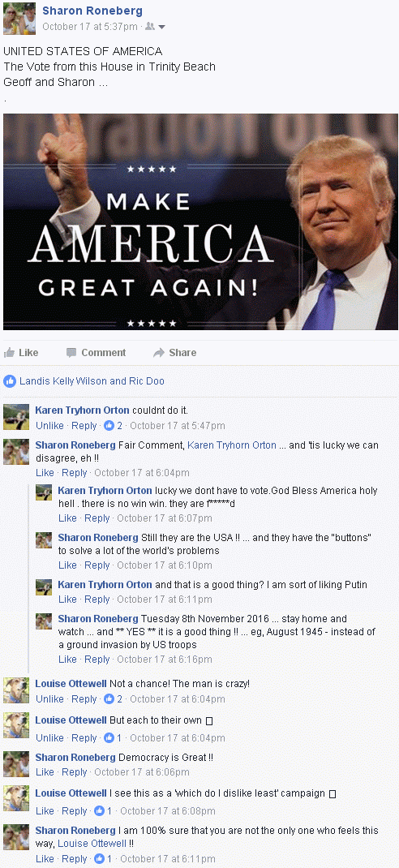Viewport: 399px width, 868px height.
Task: Open Landis Kelly Wilson's profile link
Action: point(63,380)
